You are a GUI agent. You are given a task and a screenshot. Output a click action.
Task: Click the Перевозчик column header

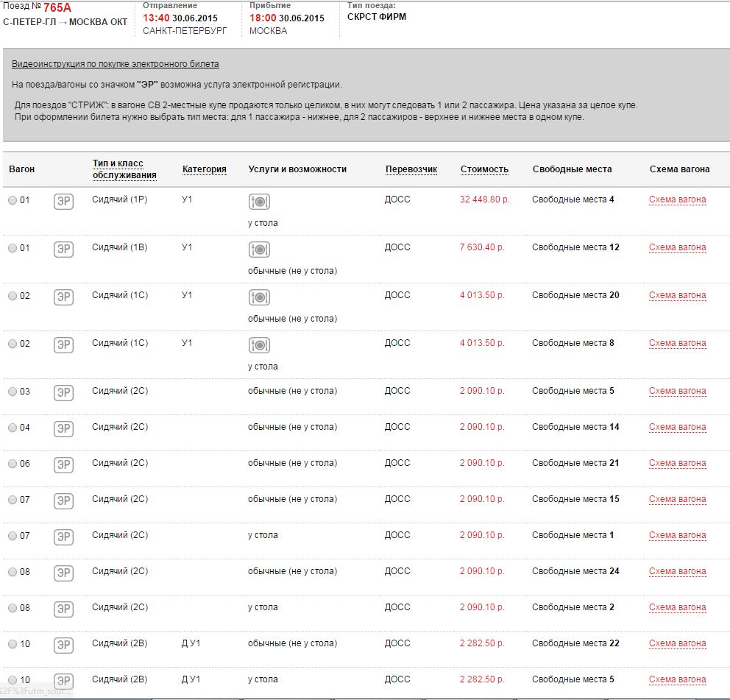[411, 169]
